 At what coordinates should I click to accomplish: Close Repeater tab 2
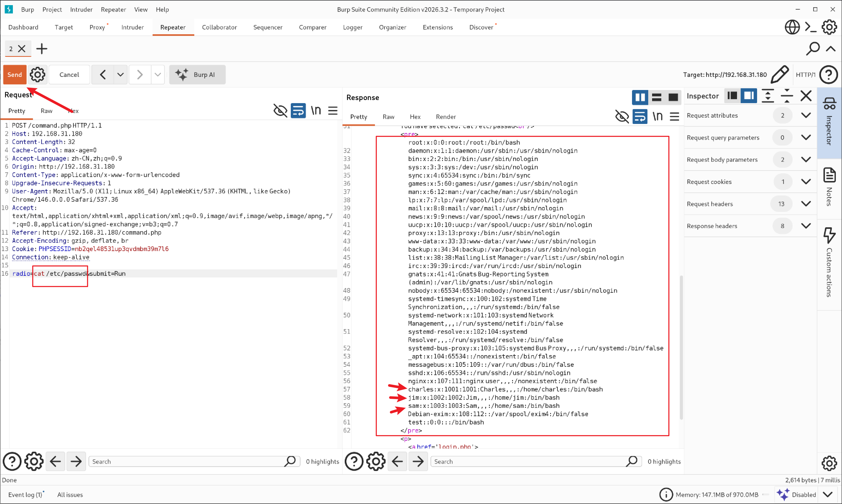click(22, 49)
